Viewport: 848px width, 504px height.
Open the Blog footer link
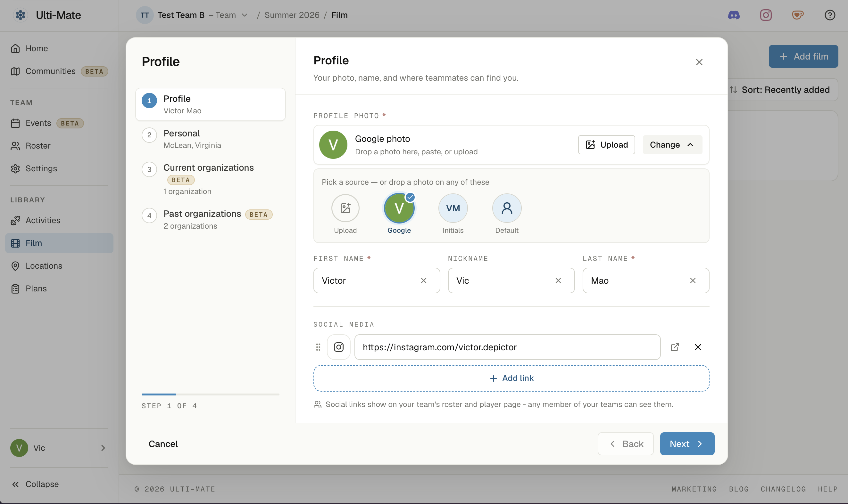739,489
